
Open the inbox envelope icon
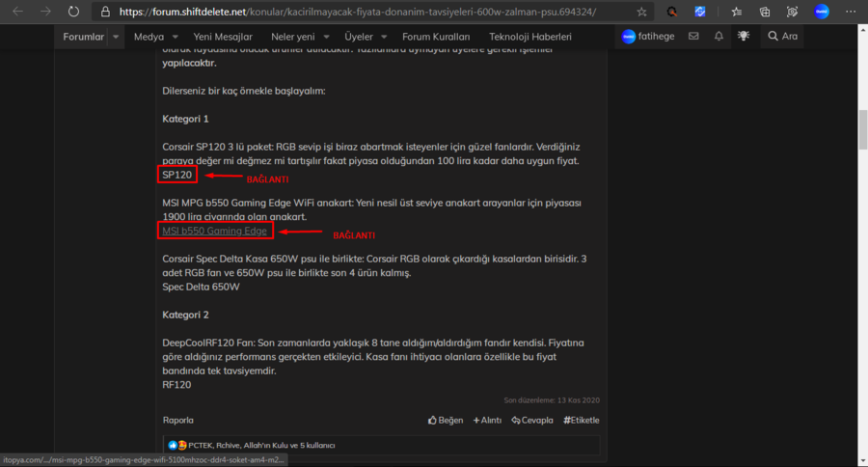693,36
